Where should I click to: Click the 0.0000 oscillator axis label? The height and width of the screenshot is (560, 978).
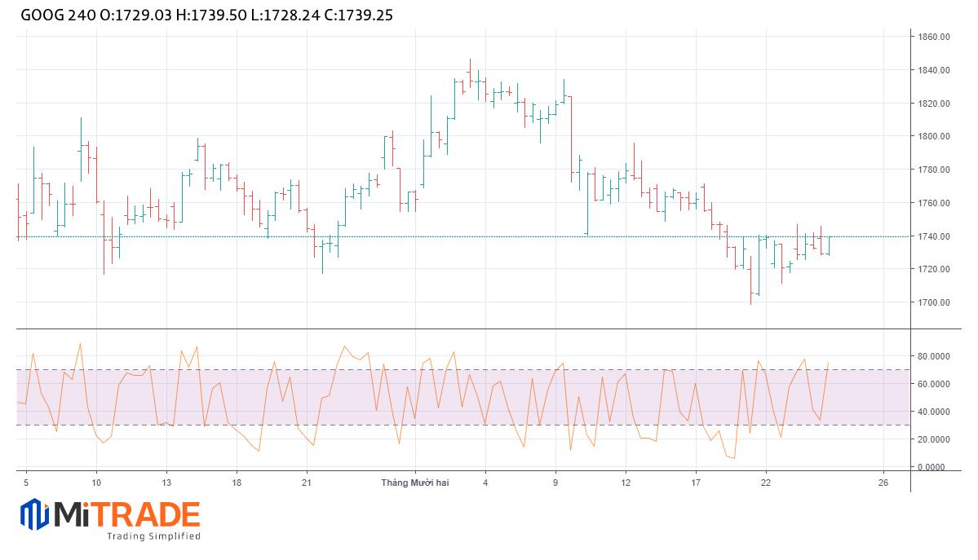(933, 467)
